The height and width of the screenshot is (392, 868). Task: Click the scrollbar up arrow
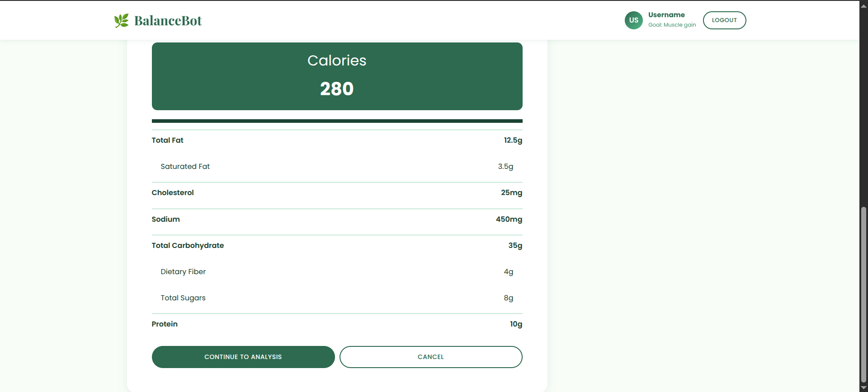point(863,5)
